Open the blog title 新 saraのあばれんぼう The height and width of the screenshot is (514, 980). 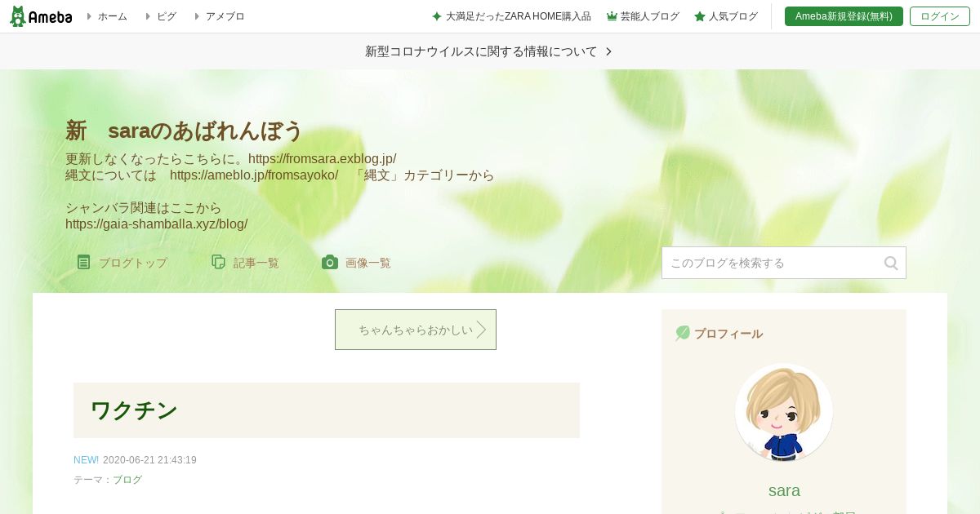click(184, 131)
